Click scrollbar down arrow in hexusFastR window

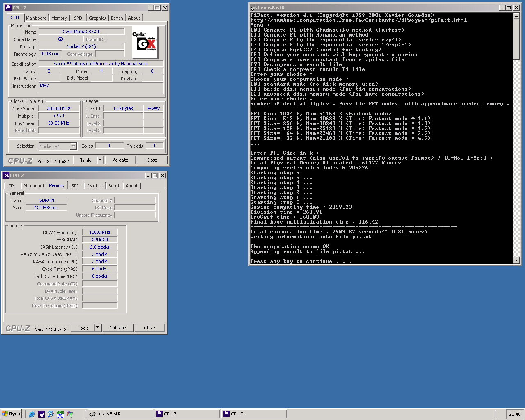click(x=516, y=260)
